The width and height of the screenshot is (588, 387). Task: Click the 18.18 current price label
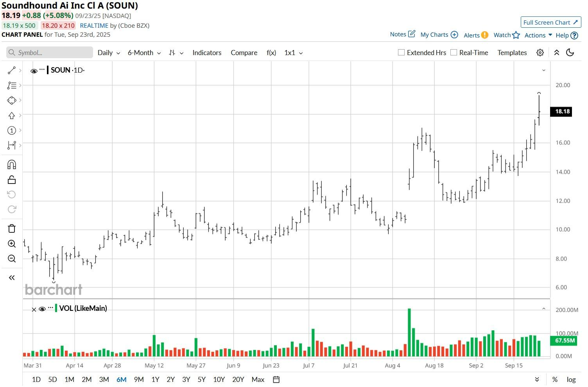coord(561,111)
